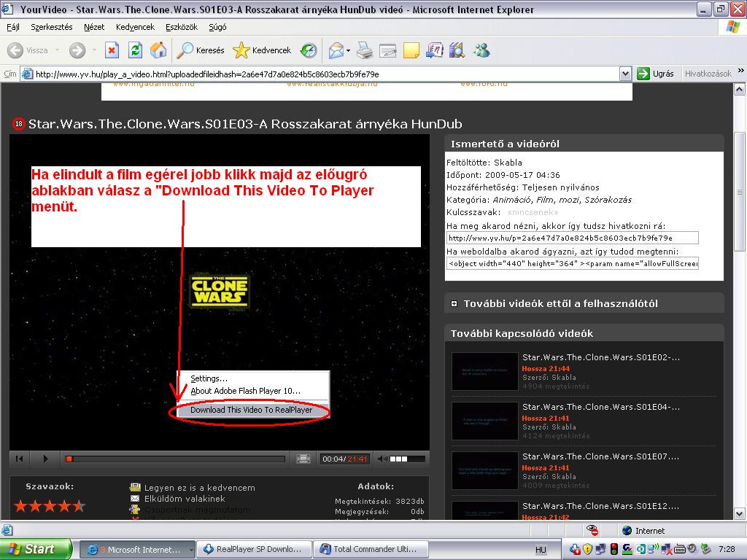This screenshot has width=747, height=560.
Task: Open the Mail button dropdown arrow
Action: tap(349, 50)
